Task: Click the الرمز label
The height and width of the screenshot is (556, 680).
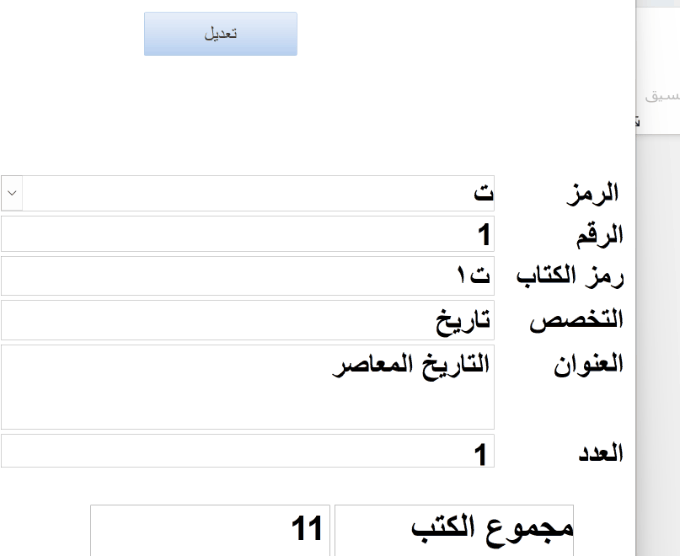Action: 592,193
